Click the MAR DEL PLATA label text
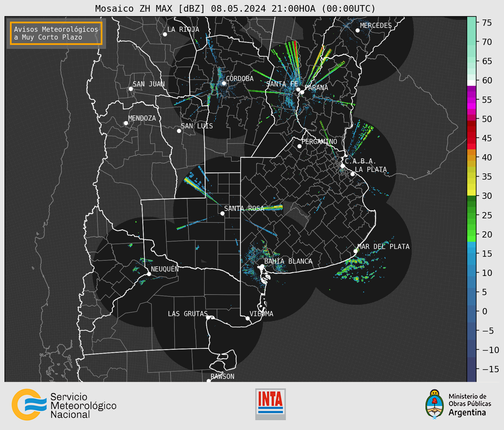This screenshot has height=430, width=504. [x=384, y=247]
